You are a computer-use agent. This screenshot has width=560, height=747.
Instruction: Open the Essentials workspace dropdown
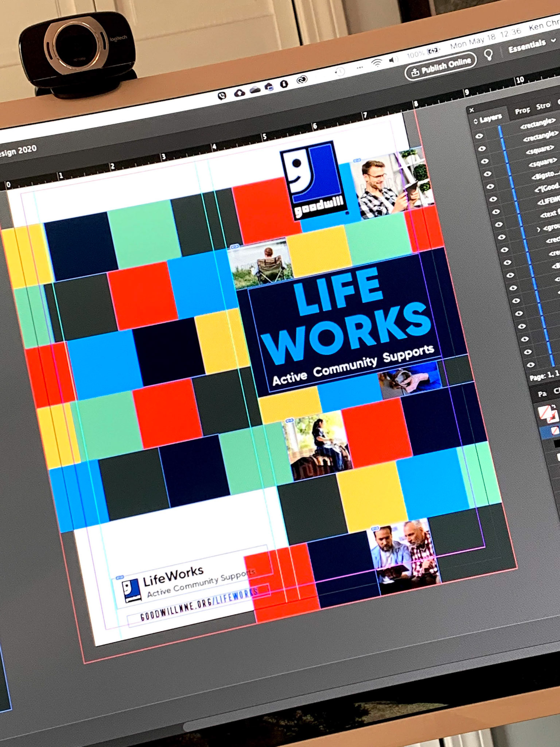[x=532, y=46]
